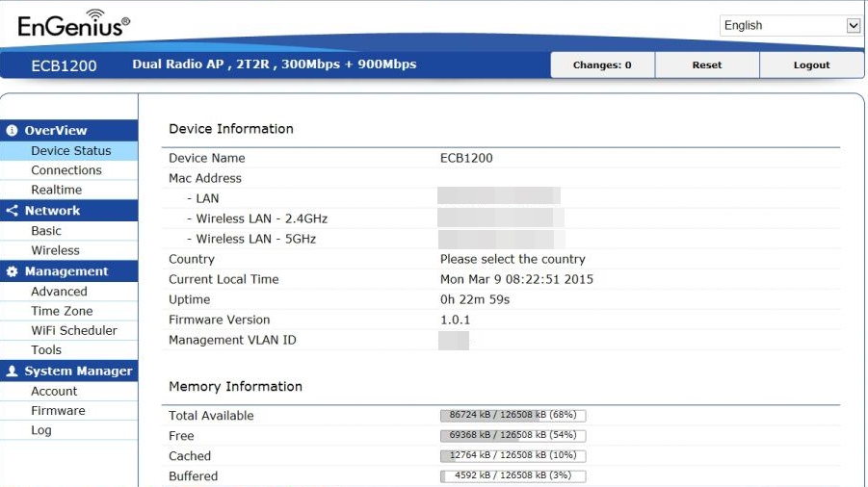Click the Changes: 0 button
868x487 pixels.
point(602,65)
